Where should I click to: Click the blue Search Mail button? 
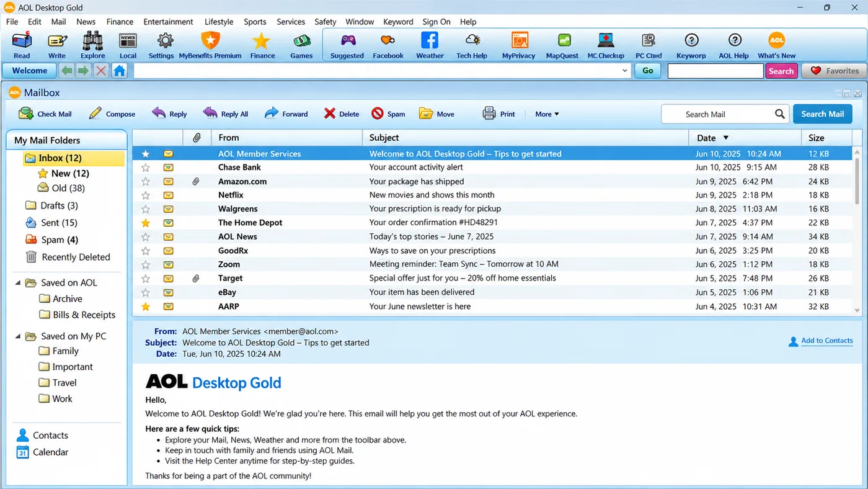coord(822,114)
